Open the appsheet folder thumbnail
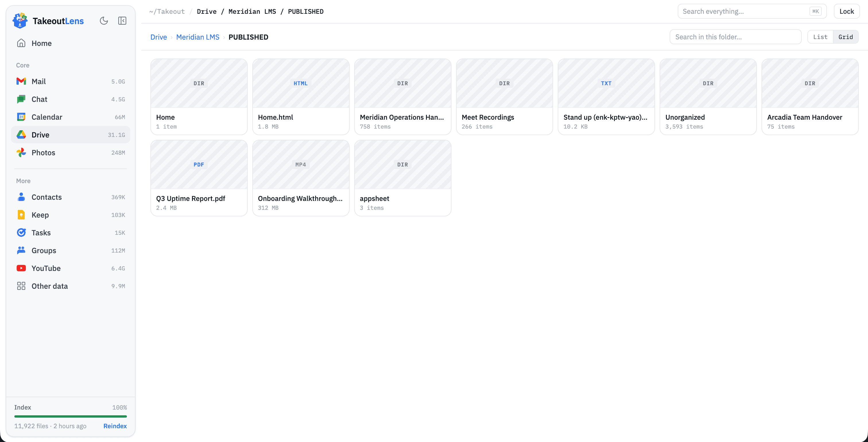 403,165
